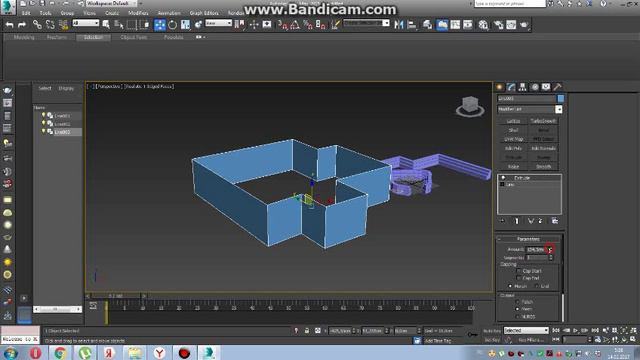
Task: Select the NURBS output radio button
Action: pos(517,316)
